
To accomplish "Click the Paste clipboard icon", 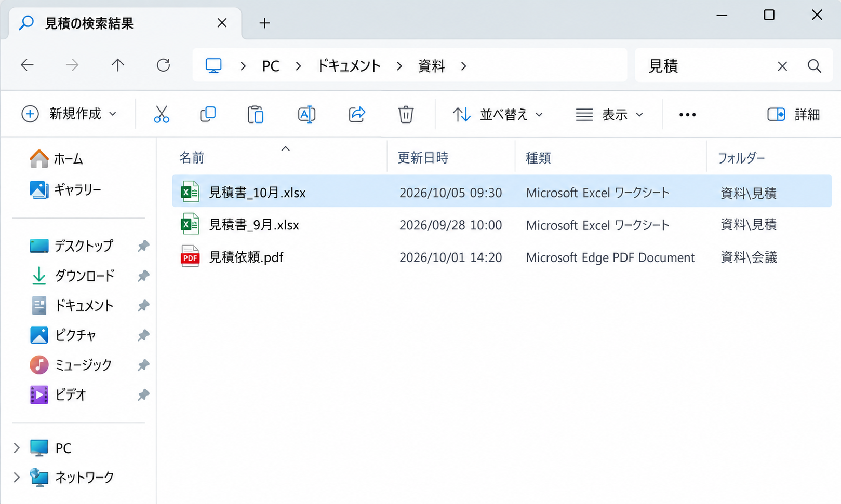I will click(x=256, y=114).
